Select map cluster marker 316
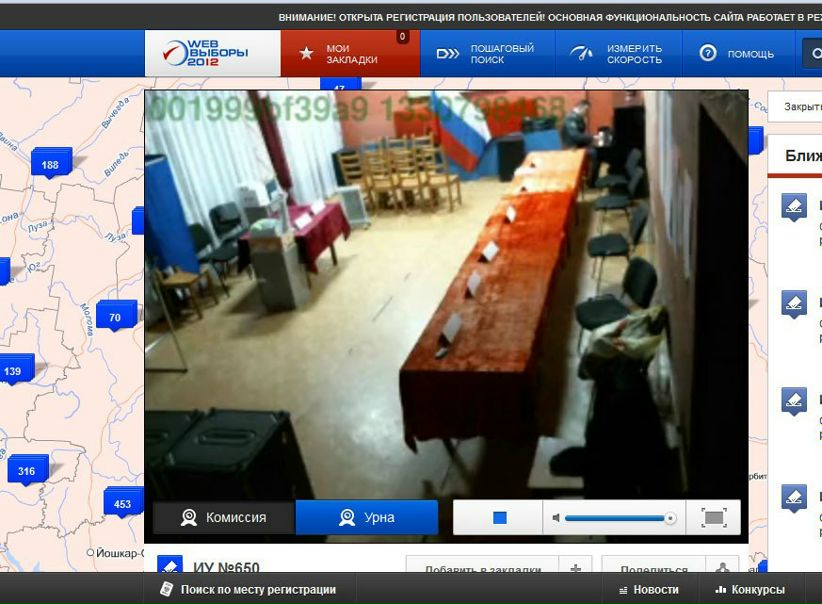Image resolution: width=822 pixels, height=604 pixels. click(27, 471)
